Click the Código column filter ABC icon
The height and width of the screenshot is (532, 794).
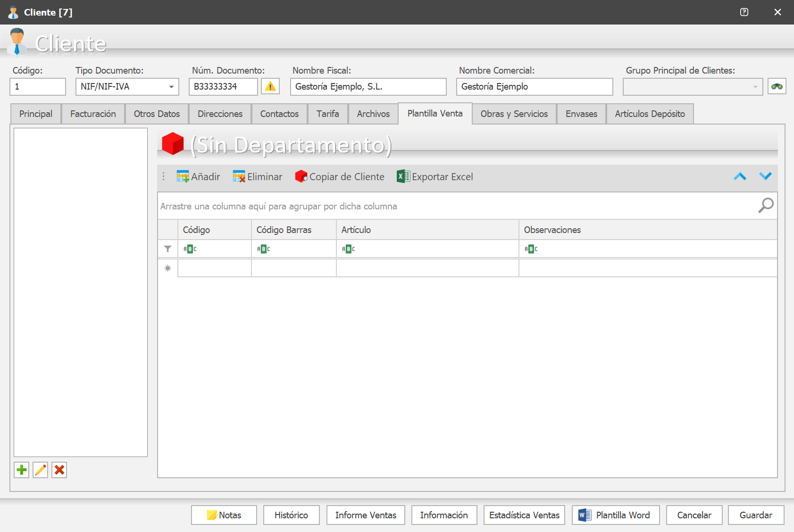coord(190,249)
